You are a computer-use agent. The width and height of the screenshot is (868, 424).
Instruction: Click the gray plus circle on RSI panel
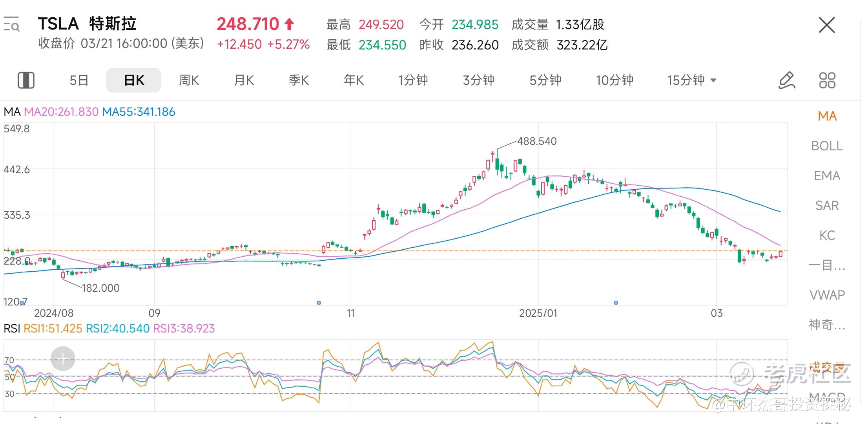coord(63,358)
